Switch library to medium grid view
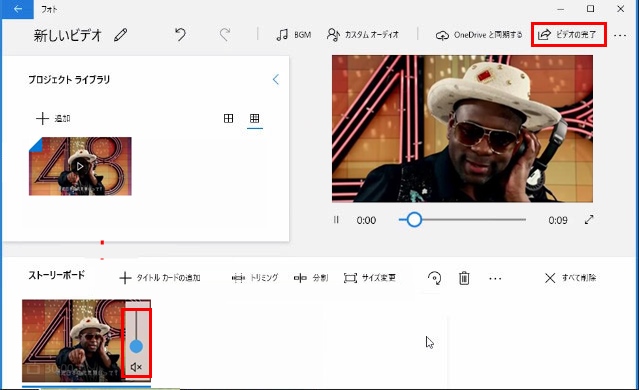Image resolution: width=639 pixels, height=390 pixels. coord(229,119)
